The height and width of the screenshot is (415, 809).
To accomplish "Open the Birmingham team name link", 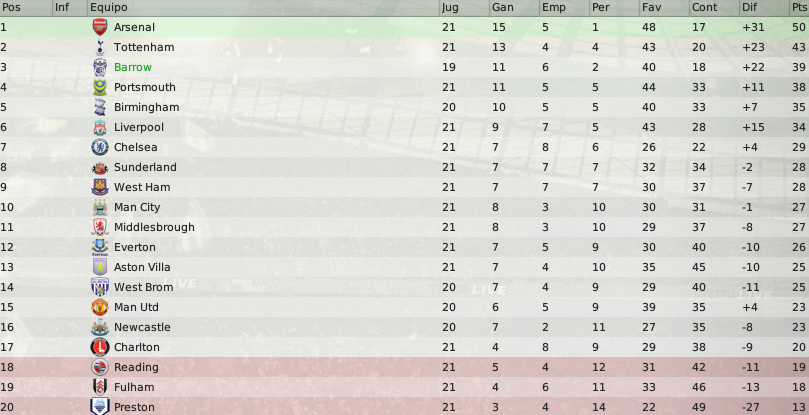I will pyautogui.click(x=147, y=107).
